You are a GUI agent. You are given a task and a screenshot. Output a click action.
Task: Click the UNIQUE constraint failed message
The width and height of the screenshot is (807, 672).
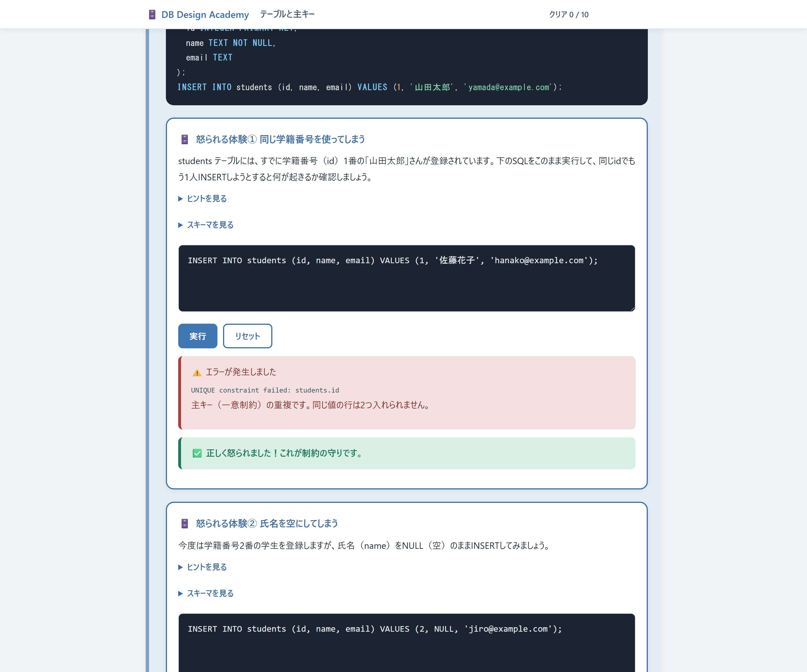point(265,390)
